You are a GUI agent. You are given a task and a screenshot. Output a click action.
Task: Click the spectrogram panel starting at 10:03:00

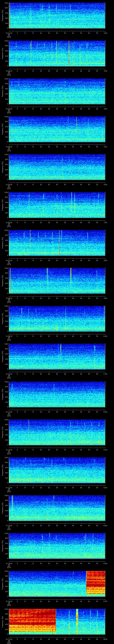[x=57, y=91]
